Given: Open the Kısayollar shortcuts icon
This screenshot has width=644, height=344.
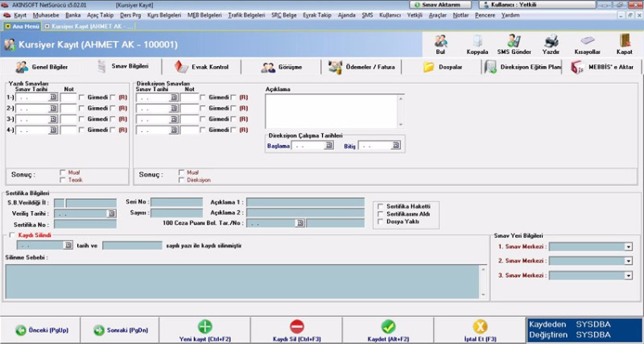Looking at the screenshot, I should point(588,41).
